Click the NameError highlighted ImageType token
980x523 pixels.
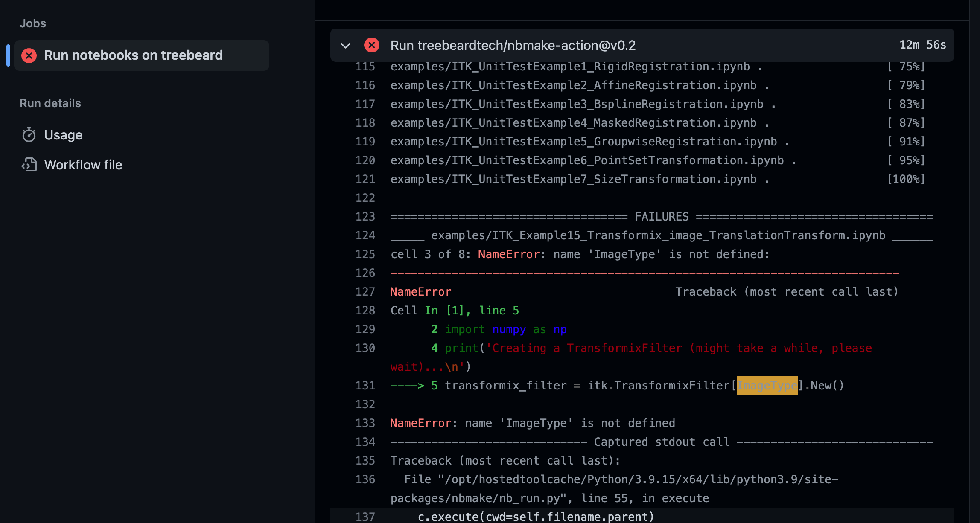(767, 386)
